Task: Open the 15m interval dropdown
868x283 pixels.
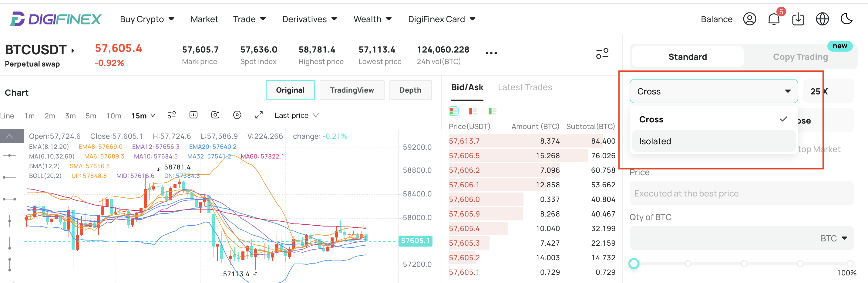Action: (x=143, y=116)
